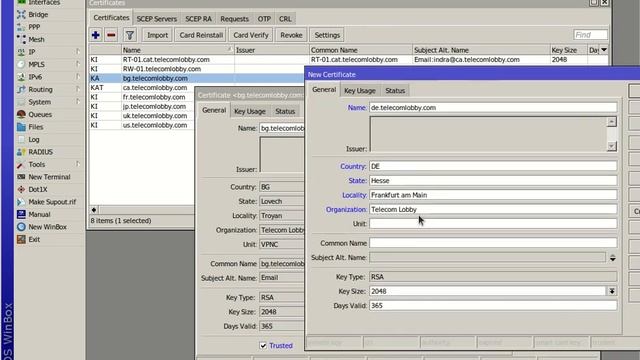Click the Days Valid field in New Certificate
640x360 pixels.
(x=493, y=305)
